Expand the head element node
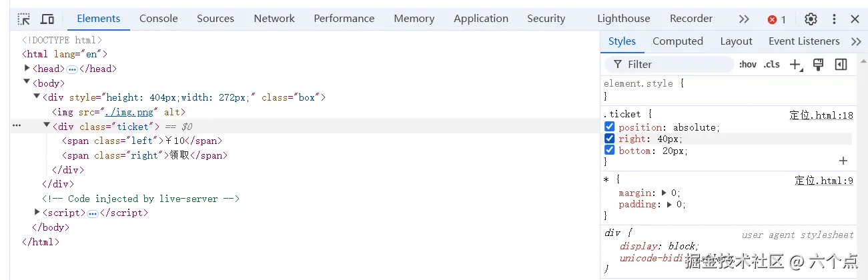The image size is (868, 280). [x=27, y=68]
